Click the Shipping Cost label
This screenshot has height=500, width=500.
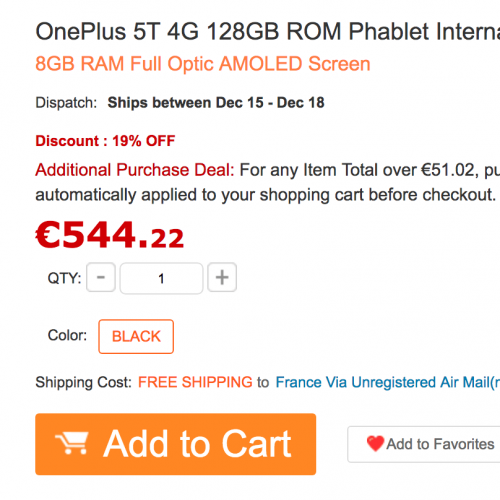[x=84, y=382]
